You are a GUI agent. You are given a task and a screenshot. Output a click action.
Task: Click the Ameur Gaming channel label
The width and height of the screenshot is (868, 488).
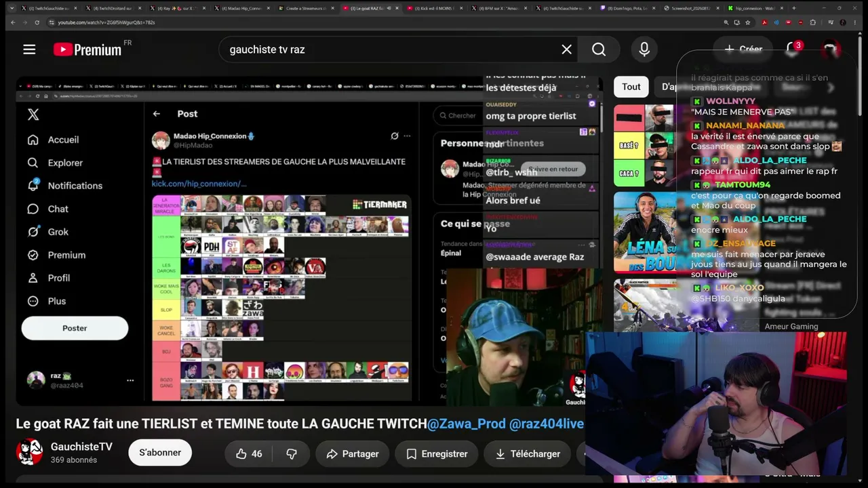point(791,327)
